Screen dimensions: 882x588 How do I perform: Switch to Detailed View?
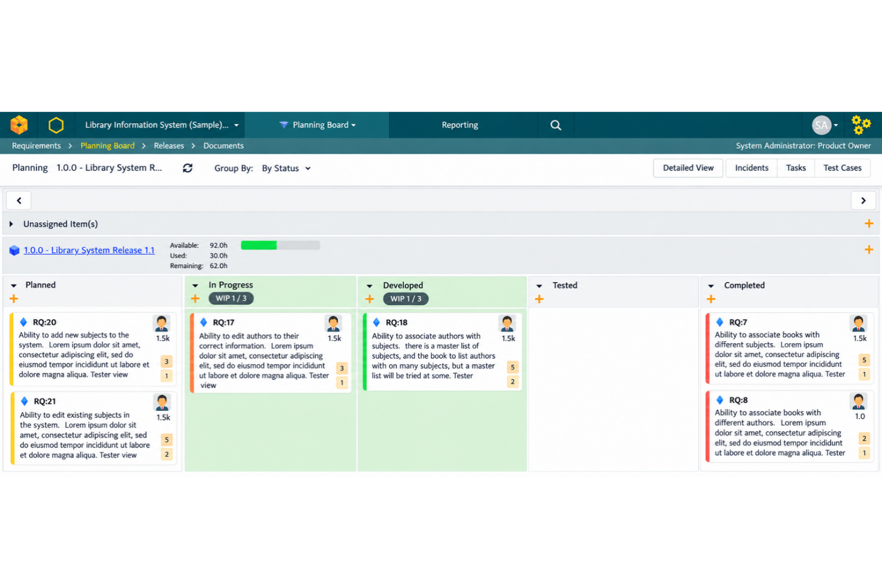click(x=688, y=168)
